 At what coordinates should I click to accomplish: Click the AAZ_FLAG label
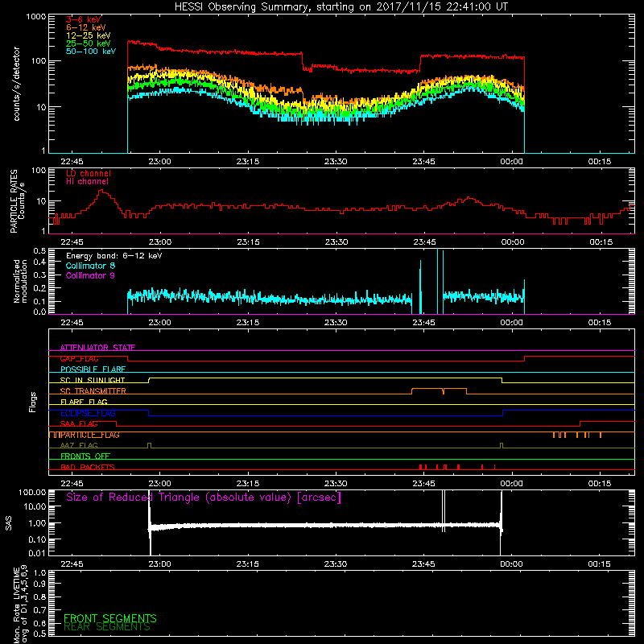click(x=79, y=446)
